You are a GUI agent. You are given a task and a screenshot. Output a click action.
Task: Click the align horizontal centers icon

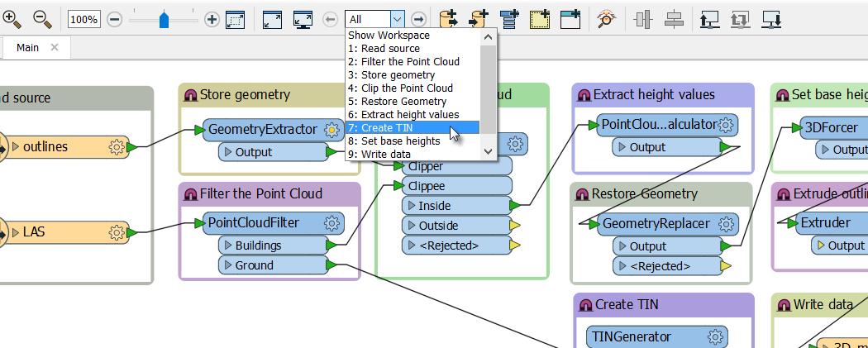pyautogui.click(x=673, y=20)
